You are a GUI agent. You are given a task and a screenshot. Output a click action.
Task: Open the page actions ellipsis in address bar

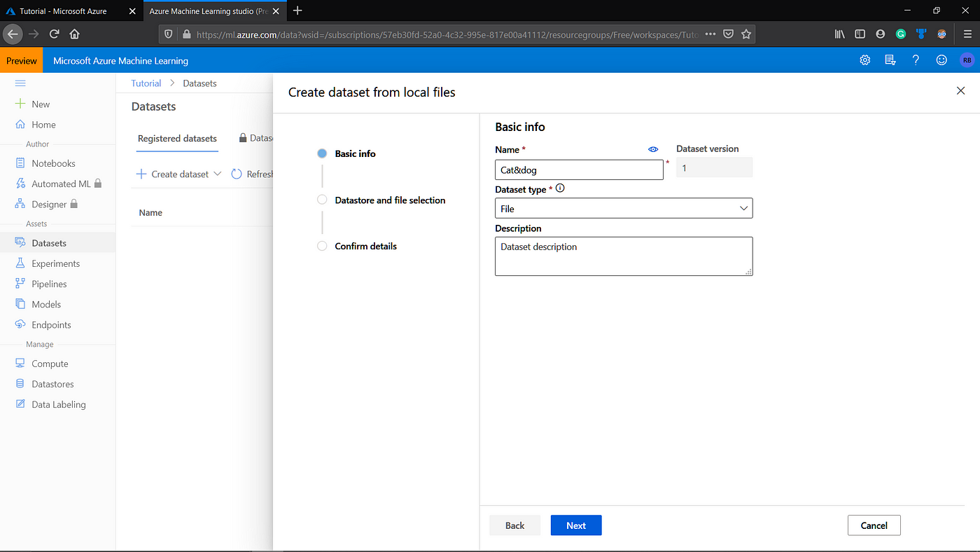(710, 34)
